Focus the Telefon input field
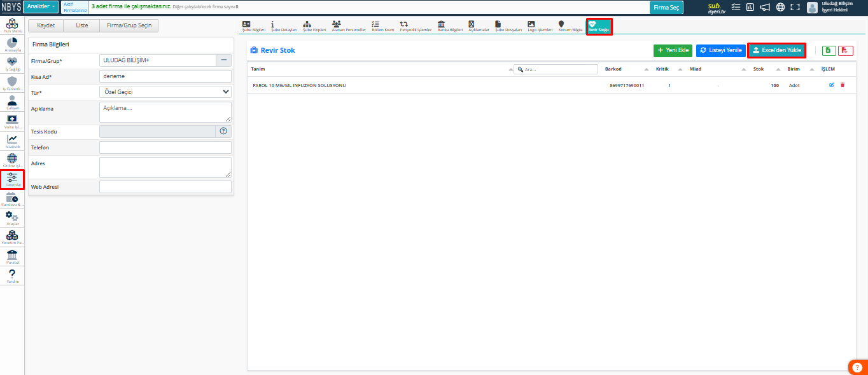 (165, 147)
